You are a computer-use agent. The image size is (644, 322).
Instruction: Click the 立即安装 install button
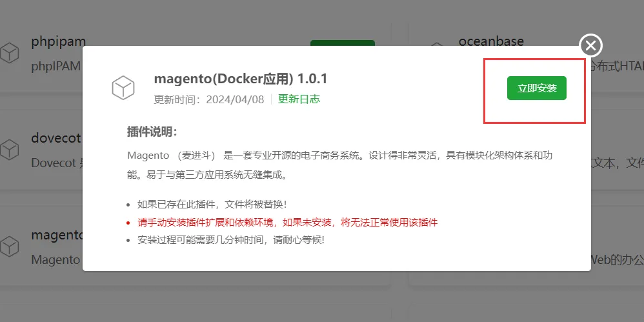click(536, 88)
